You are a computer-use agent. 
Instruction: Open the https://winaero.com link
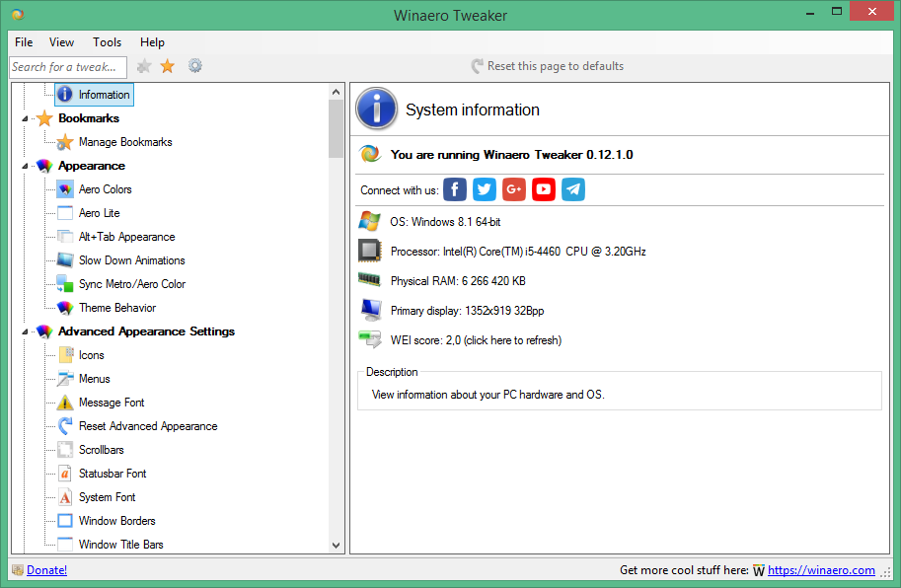point(821,570)
